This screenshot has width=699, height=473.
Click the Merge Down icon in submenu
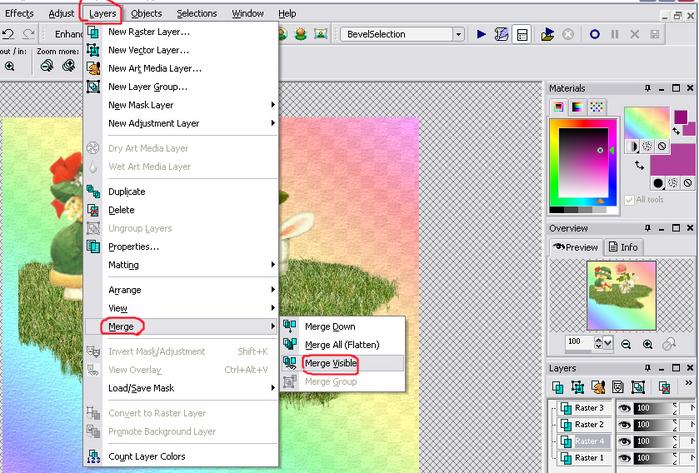(x=290, y=326)
